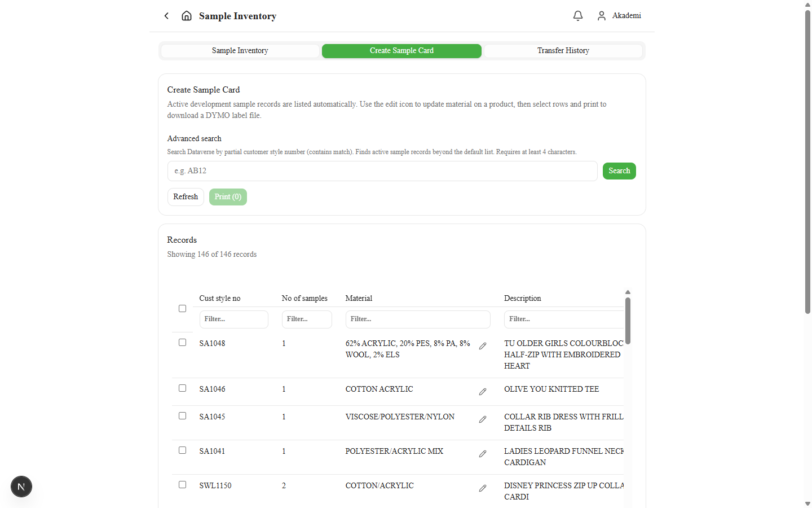Edit POLYESTER/ACRYLIC MIX material pencil icon

click(483, 454)
